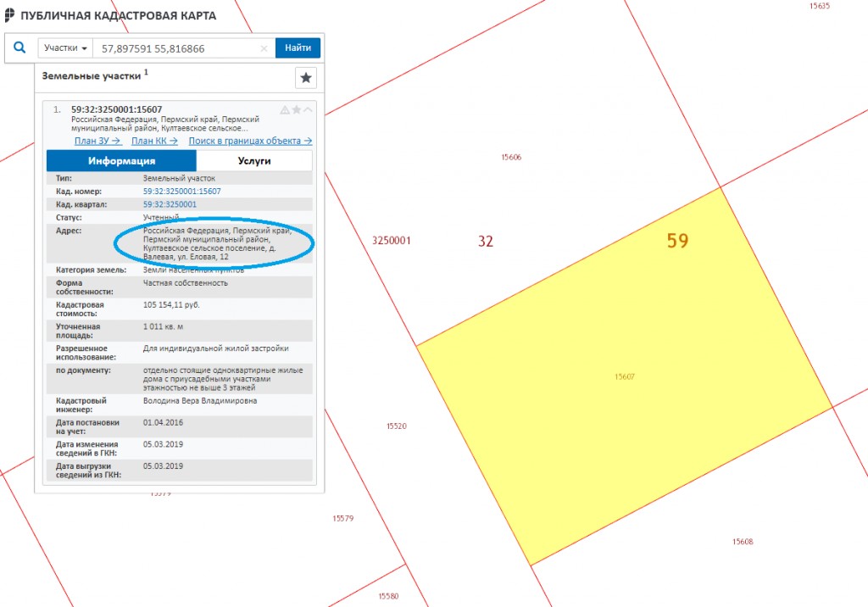868x607 pixels.
Task: Click the small star icon on result 15607
Action: point(296,109)
